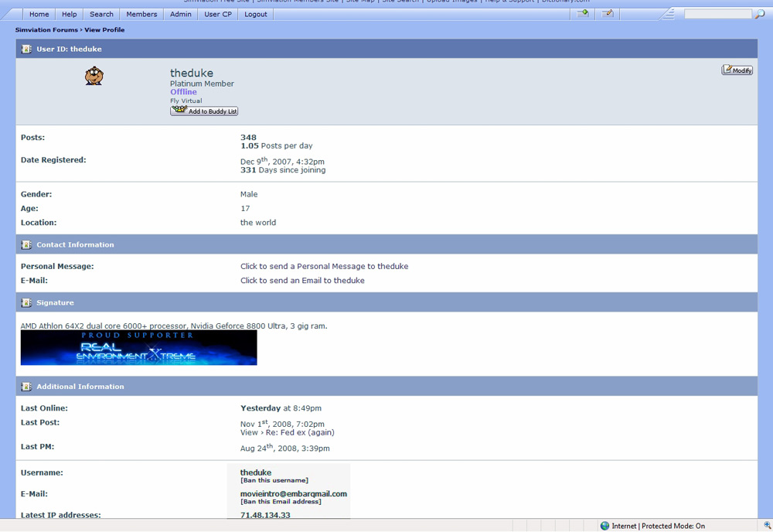Image resolution: width=773 pixels, height=532 pixels.
Task: Click the compose message pencil icon
Action: pyautogui.click(x=608, y=14)
